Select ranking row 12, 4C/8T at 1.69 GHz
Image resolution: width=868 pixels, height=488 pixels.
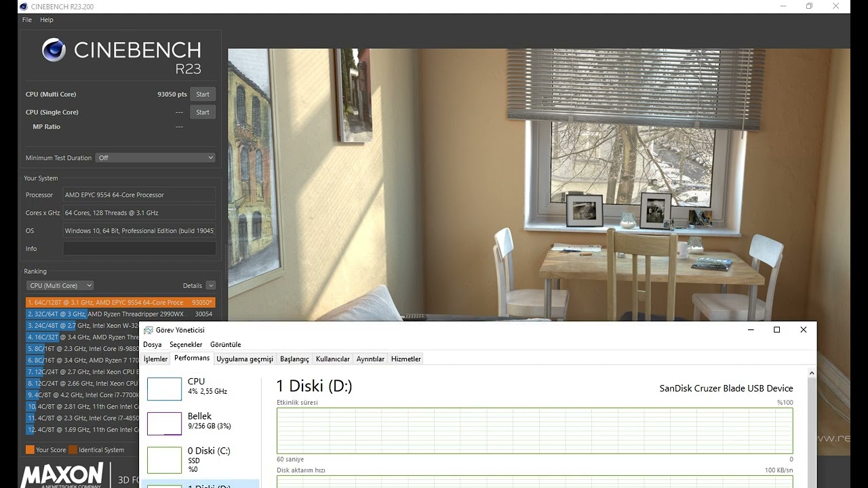point(82,429)
